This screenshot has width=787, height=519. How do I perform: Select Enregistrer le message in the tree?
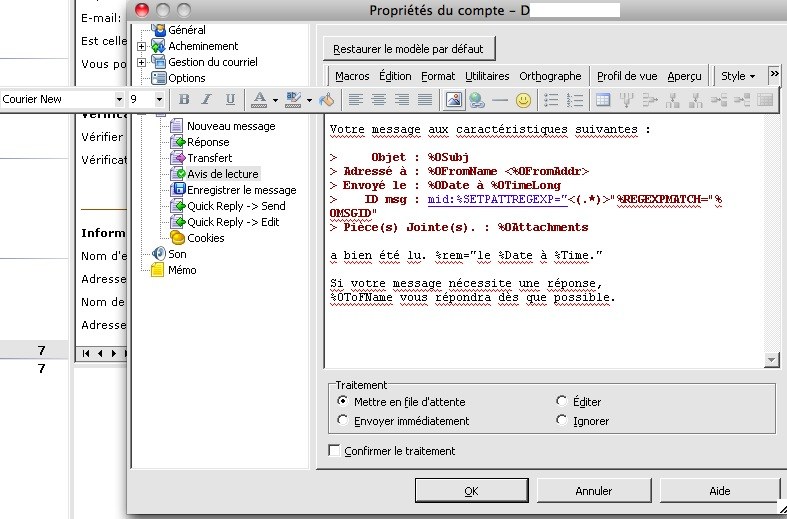(241, 190)
